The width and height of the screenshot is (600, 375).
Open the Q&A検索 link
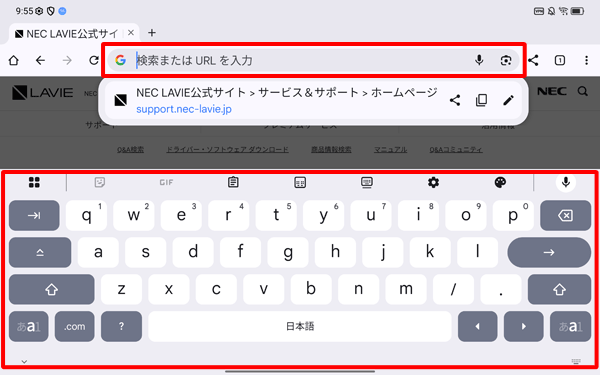pyautogui.click(x=130, y=150)
